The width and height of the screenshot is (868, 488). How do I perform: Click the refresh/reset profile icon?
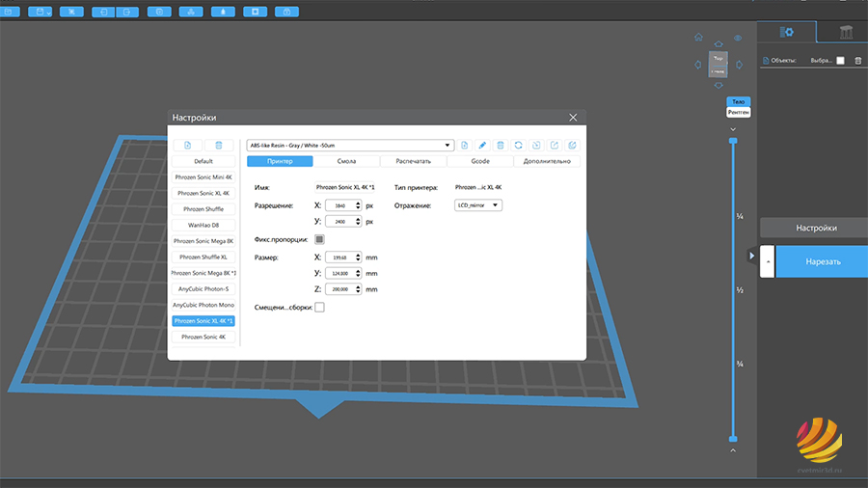pos(518,145)
